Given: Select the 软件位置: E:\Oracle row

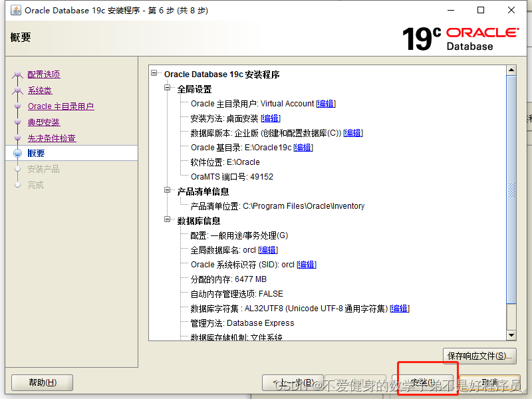Looking at the screenshot, I should pos(225,162).
